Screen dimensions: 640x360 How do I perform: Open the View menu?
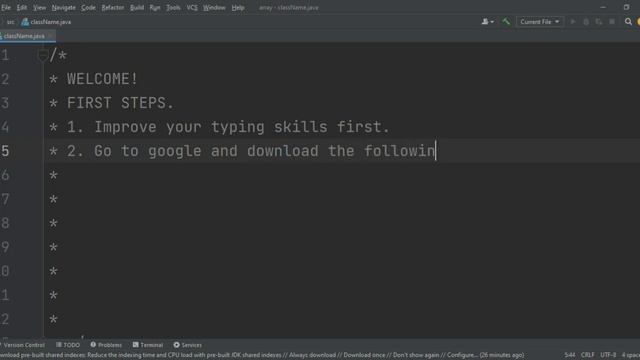40,8
